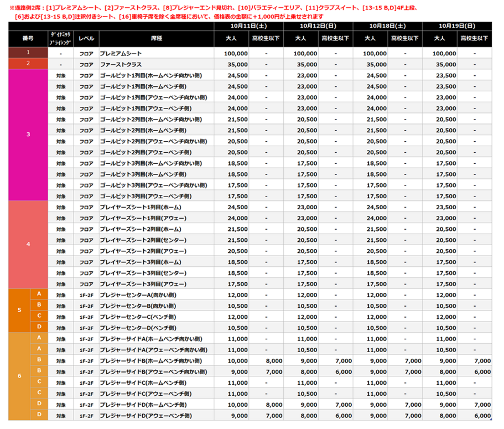
Task: Select the magenta number 3 category block
Action: (28, 135)
